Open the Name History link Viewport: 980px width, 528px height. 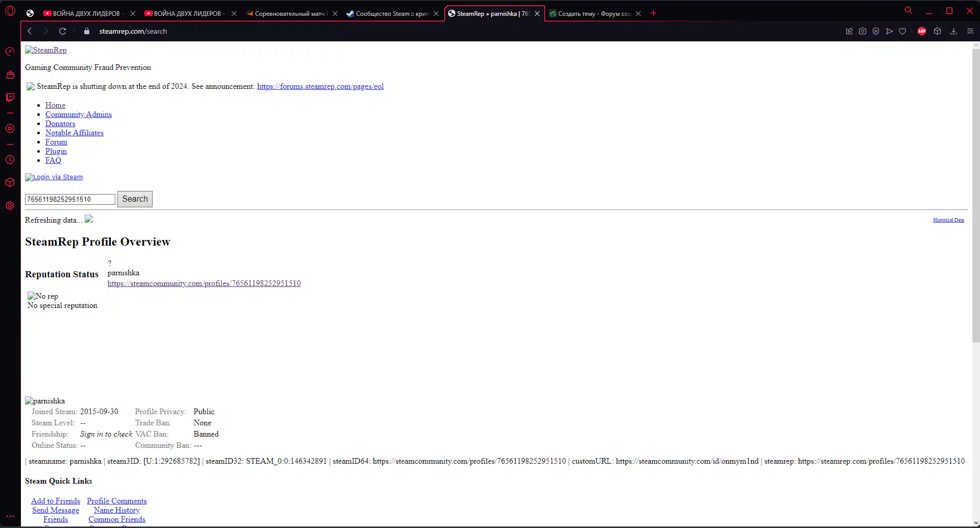[x=117, y=510]
